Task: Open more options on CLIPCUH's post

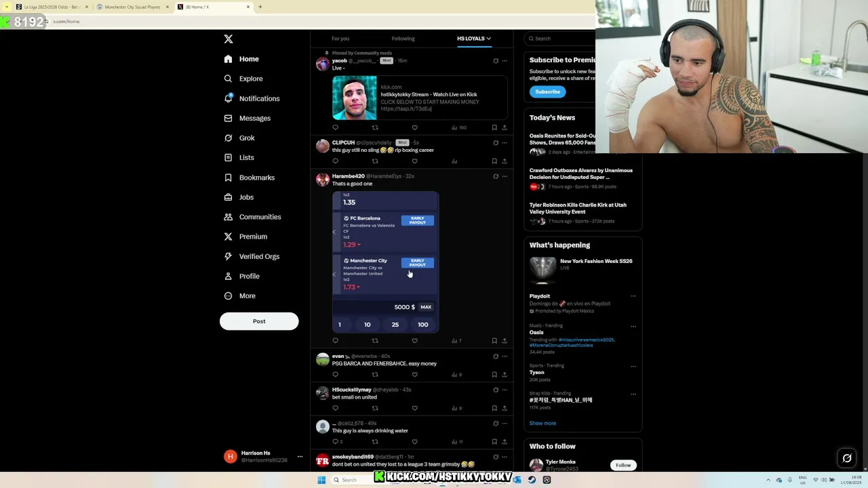Action: 505,143
